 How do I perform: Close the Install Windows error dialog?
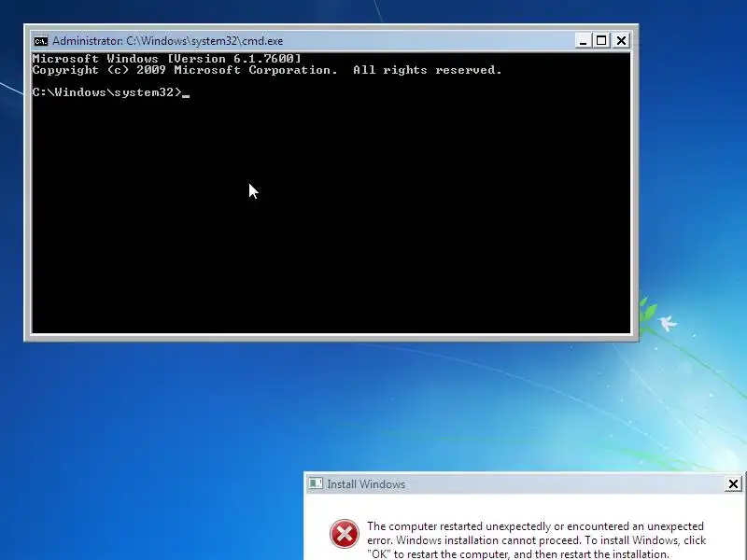click(x=733, y=484)
